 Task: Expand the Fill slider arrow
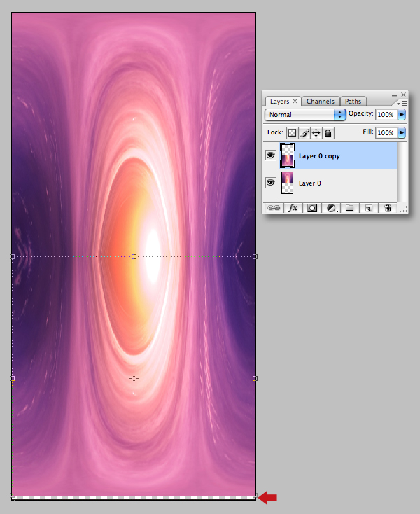point(402,132)
